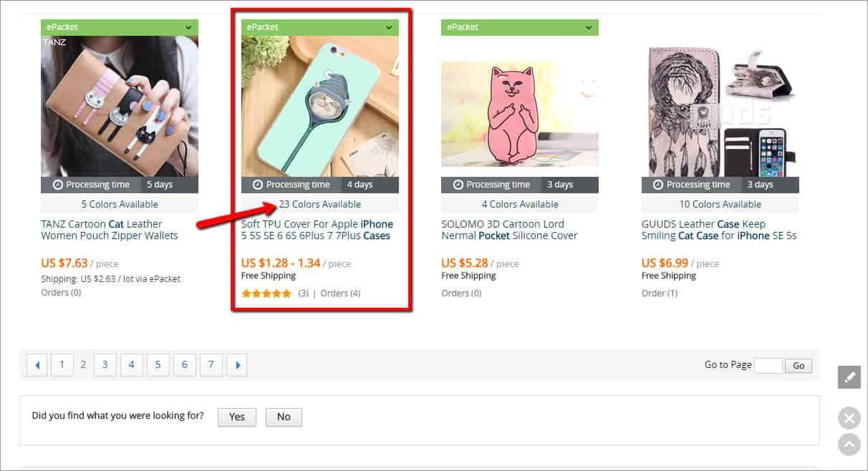868x471 pixels.
Task: Click the Yes feedback button
Action: [x=237, y=417]
